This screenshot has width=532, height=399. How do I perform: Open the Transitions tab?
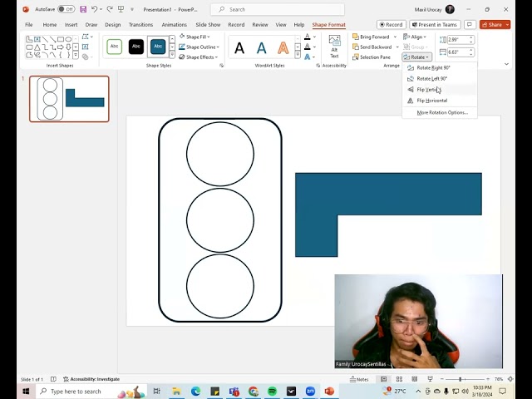pyautogui.click(x=140, y=25)
